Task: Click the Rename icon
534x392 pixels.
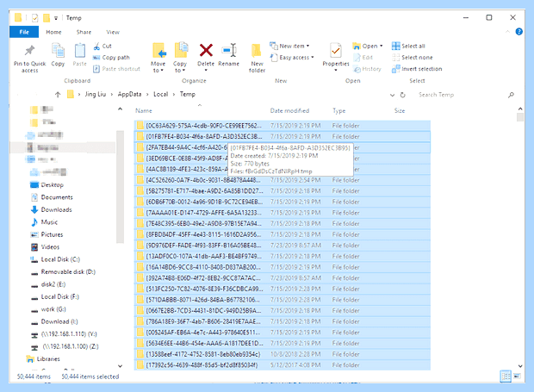Action: [228, 51]
